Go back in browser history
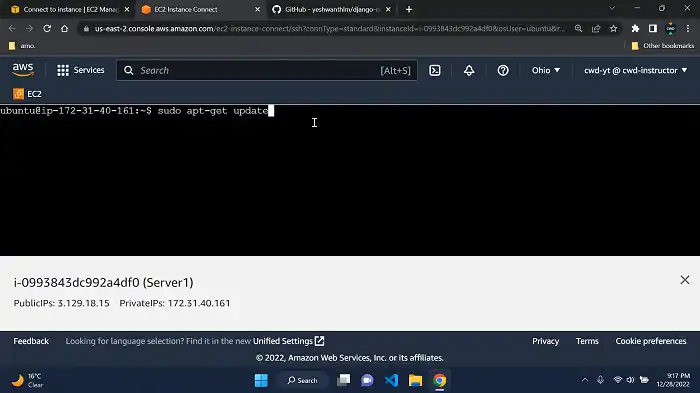 tap(12, 29)
